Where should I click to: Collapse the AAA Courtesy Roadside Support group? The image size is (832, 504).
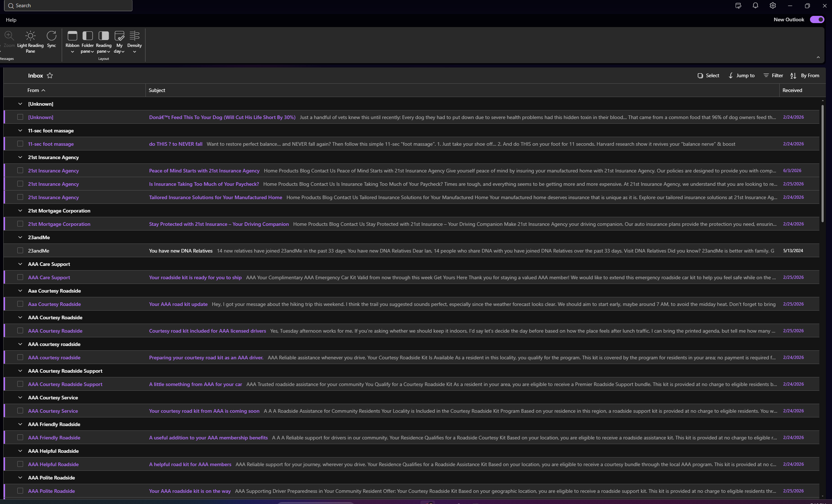[20, 371]
